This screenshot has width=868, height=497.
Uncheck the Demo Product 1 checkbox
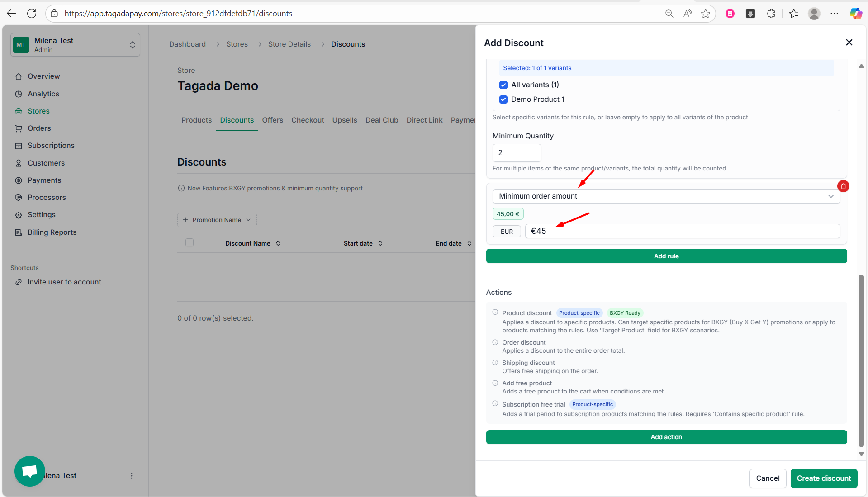(503, 99)
